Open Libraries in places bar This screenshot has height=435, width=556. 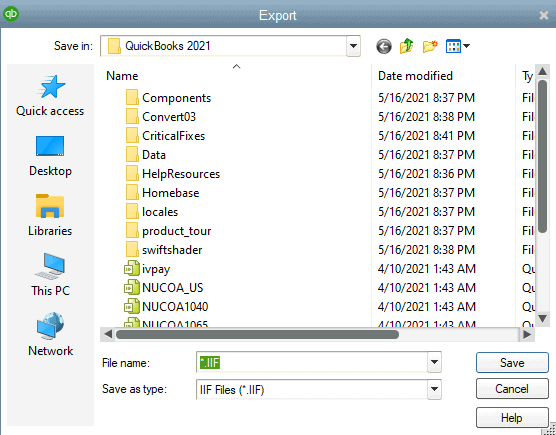50,216
